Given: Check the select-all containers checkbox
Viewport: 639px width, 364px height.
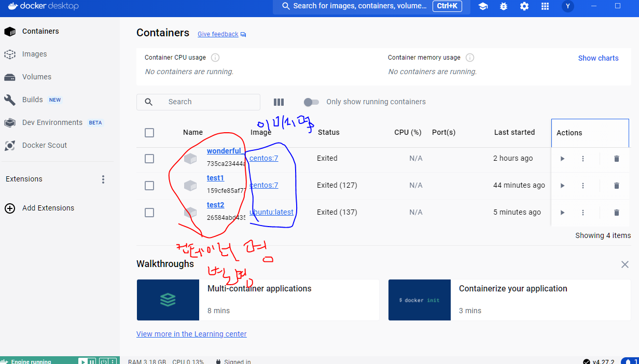Looking at the screenshot, I should tap(149, 133).
